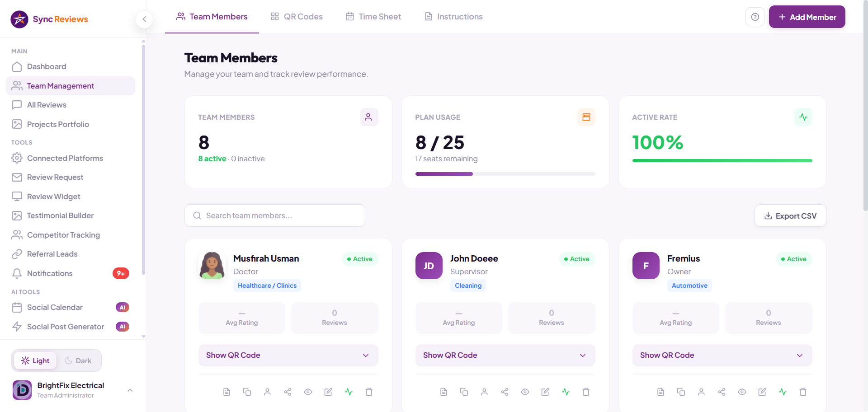Open Connected Platforms in sidebar
This screenshot has width=868, height=412.
71,158
